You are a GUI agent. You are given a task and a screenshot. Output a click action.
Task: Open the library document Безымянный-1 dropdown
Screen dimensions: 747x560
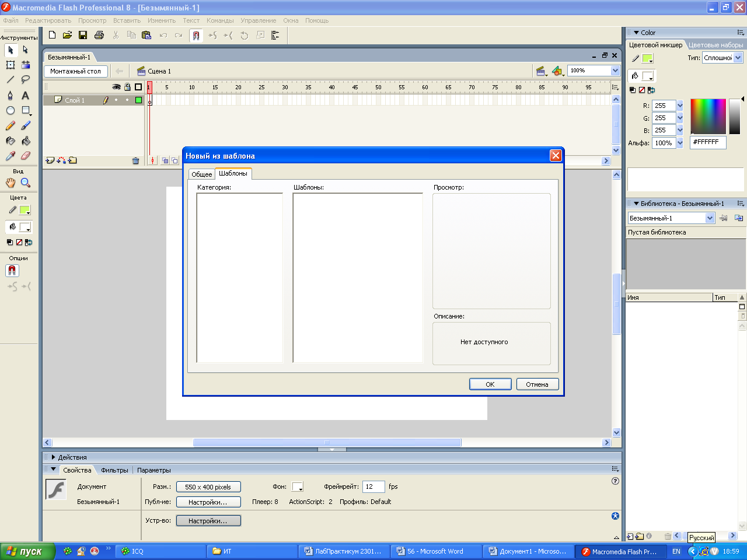710,218
